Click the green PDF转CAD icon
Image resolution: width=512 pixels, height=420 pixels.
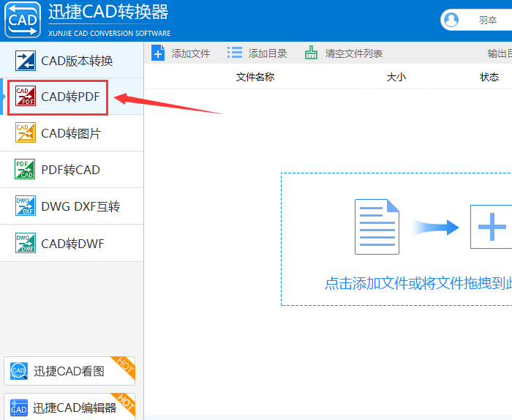pos(25,169)
